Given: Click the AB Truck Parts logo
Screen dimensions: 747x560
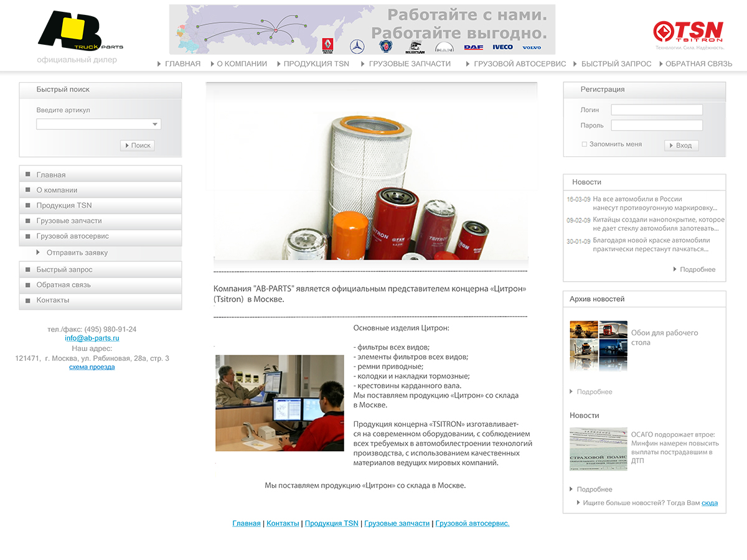Looking at the screenshot, I should [x=80, y=31].
